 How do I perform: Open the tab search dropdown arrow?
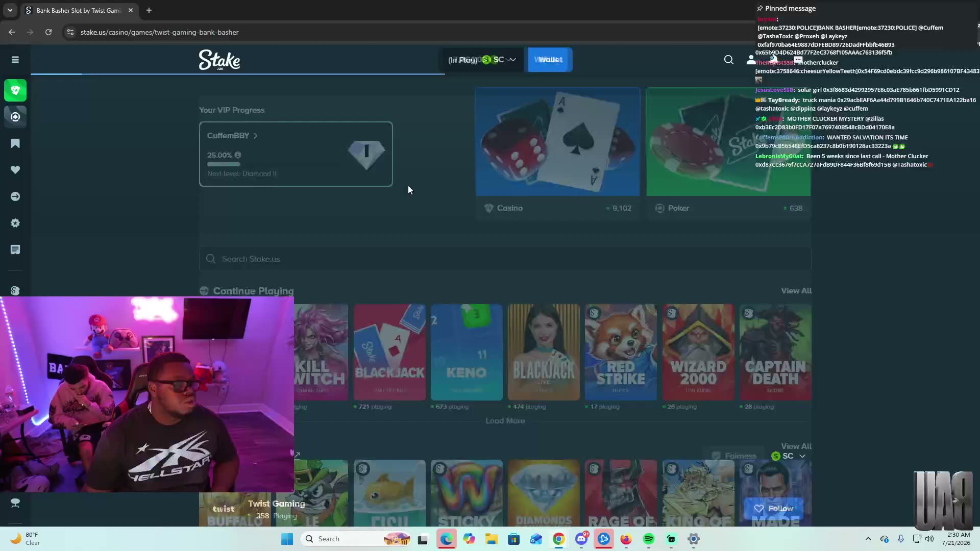click(x=10, y=10)
